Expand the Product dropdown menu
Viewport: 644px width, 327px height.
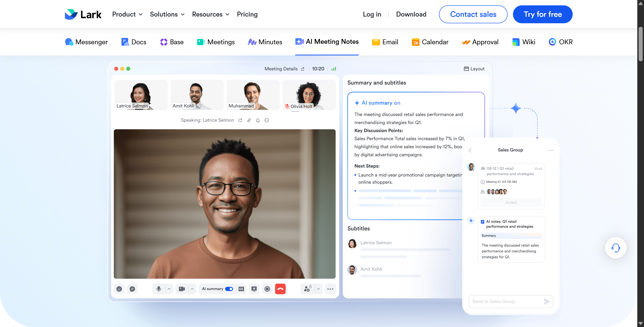coord(127,14)
